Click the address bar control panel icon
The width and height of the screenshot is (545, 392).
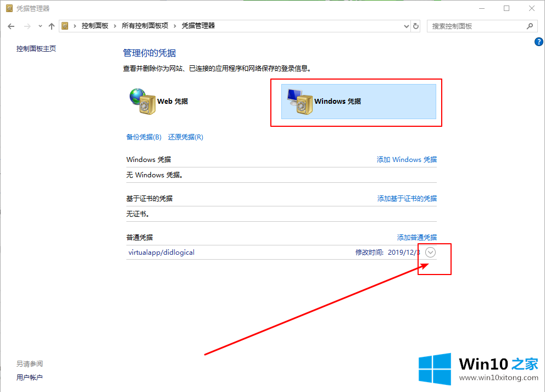pos(65,26)
